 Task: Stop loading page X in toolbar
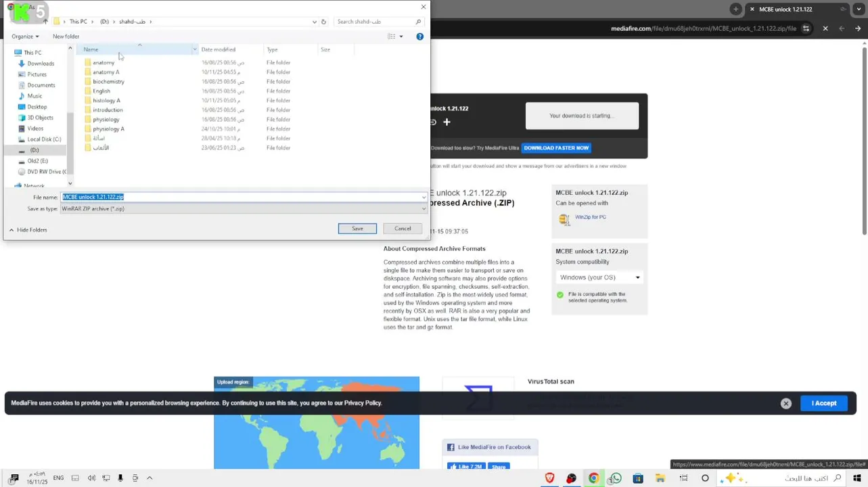click(825, 28)
